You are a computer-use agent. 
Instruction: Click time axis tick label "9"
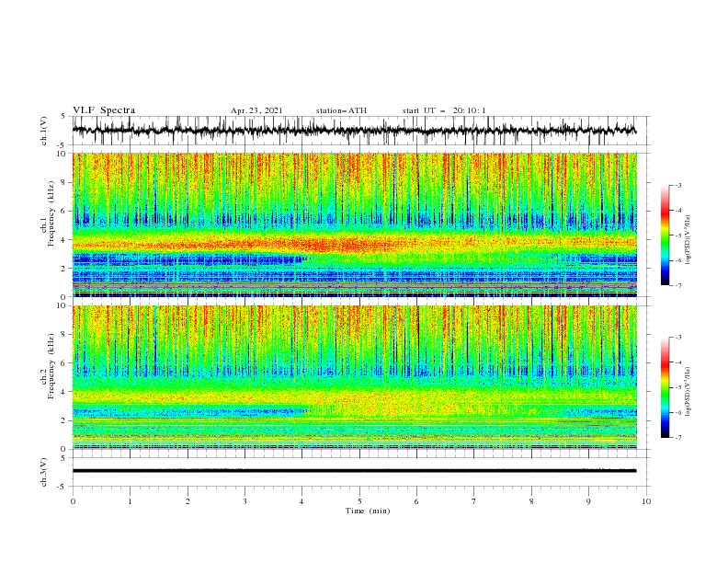[x=588, y=501]
